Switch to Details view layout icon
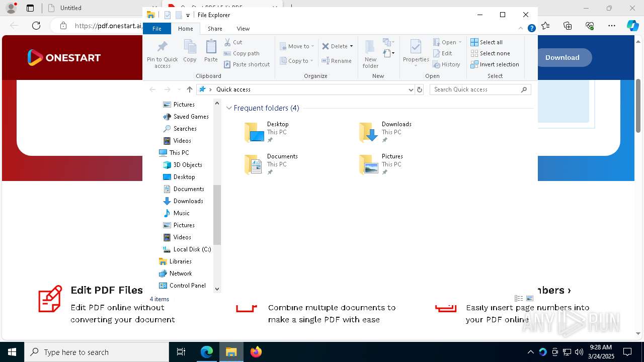 pos(519,299)
